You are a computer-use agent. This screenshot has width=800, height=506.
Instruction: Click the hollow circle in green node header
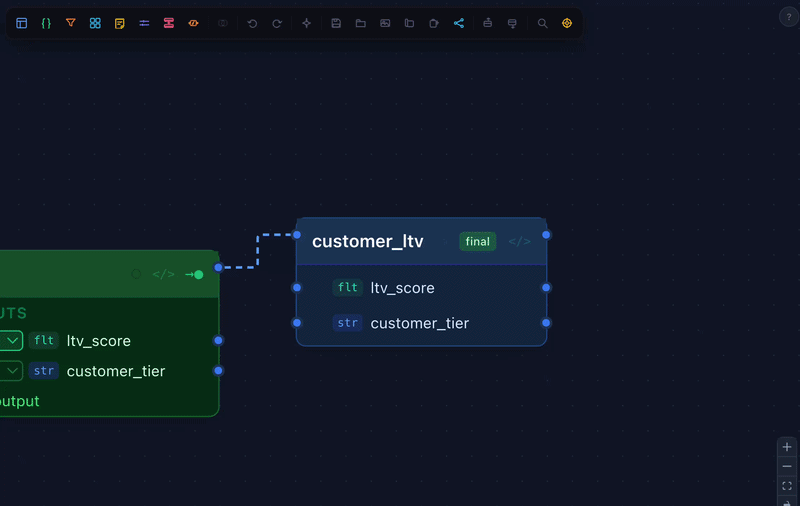coord(136,274)
